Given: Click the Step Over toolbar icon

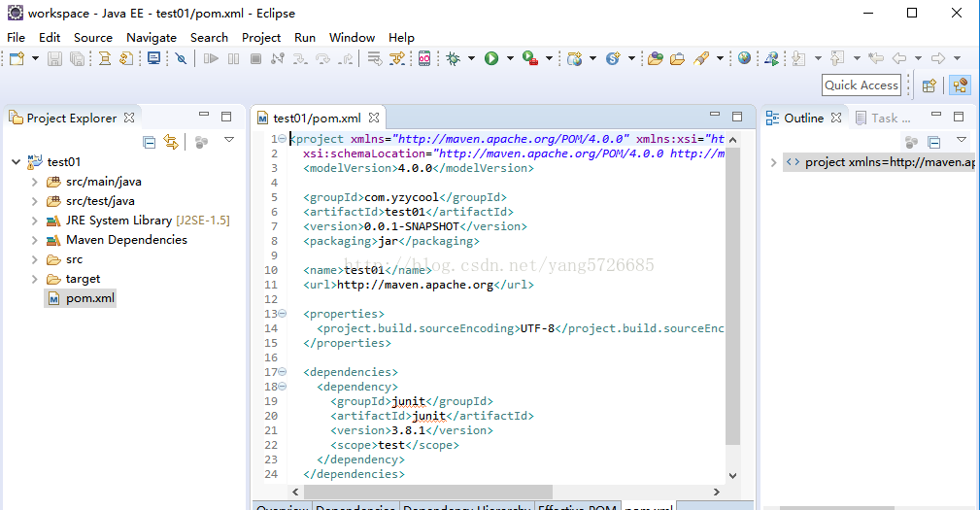Looking at the screenshot, I should point(323,58).
